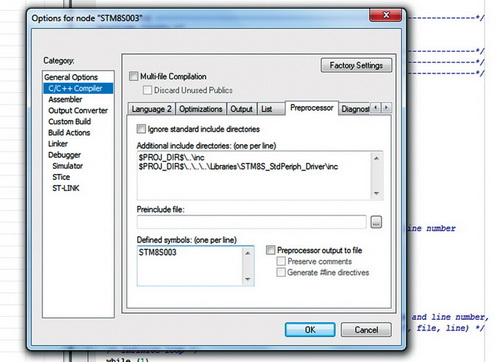
Task: Click the Factory Settings button
Action: coord(356,65)
